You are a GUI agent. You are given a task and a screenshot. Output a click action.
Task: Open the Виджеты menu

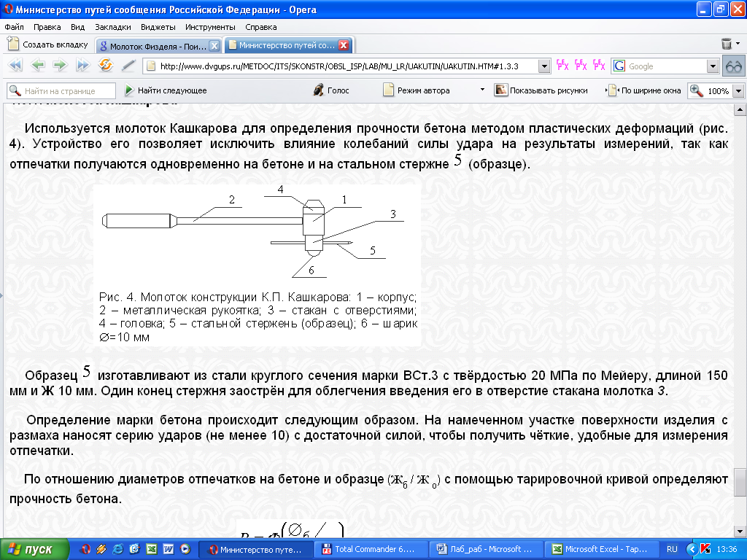tap(158, 27)
